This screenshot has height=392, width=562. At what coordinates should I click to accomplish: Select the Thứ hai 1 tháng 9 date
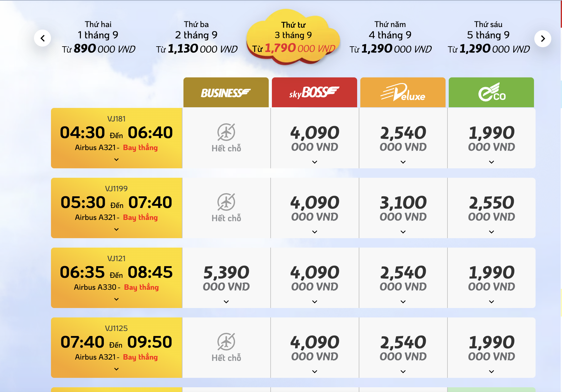pos(98,37)
